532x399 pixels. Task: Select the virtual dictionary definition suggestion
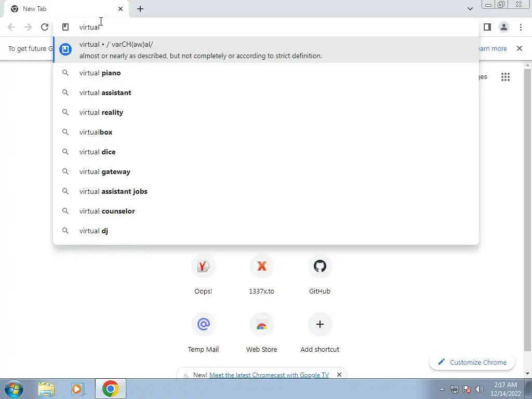coord(266,49)
